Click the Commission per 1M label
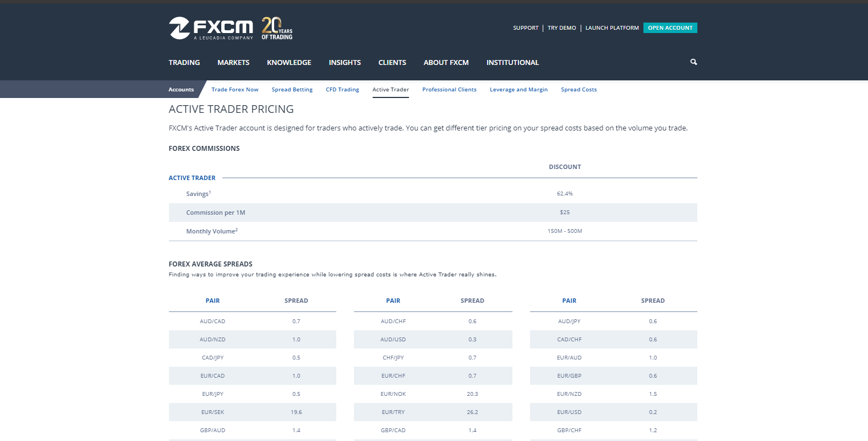The height and width of the screenshot is (441, 868). click(216, 213)
